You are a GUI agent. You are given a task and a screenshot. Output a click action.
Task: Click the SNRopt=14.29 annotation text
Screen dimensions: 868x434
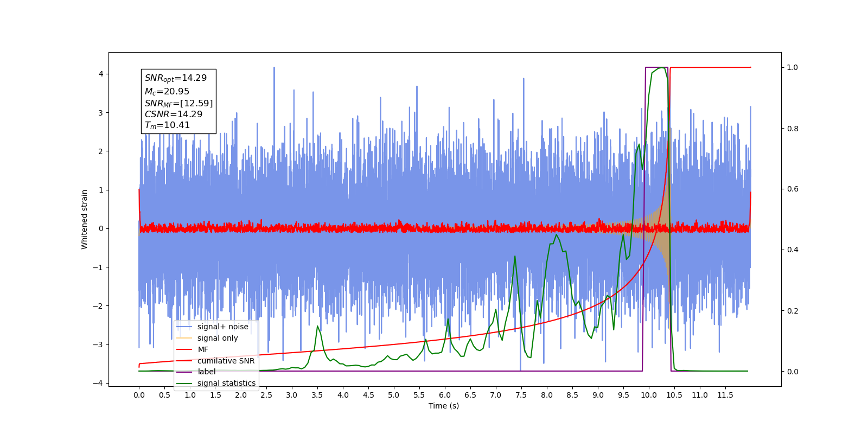coord(176,78)
